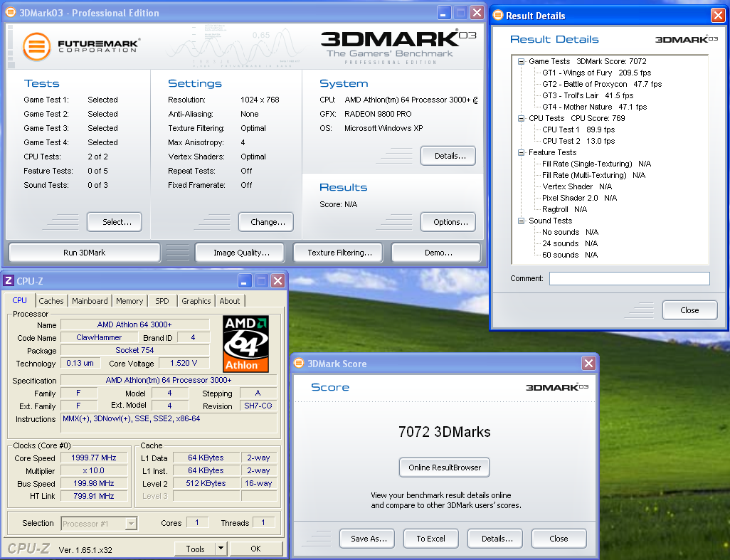Screen dimensions: 730x560
Task: Open Details... in 3DMark Score window
Action: click(495, 539)
